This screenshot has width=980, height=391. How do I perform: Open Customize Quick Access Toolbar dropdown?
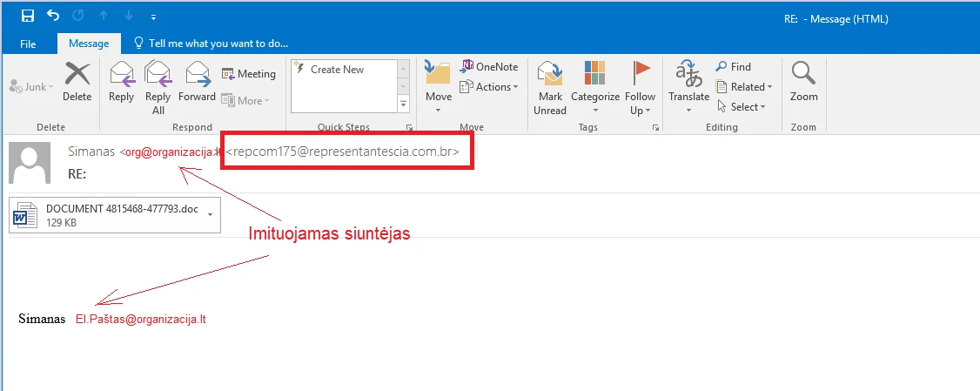coord(154,17)
